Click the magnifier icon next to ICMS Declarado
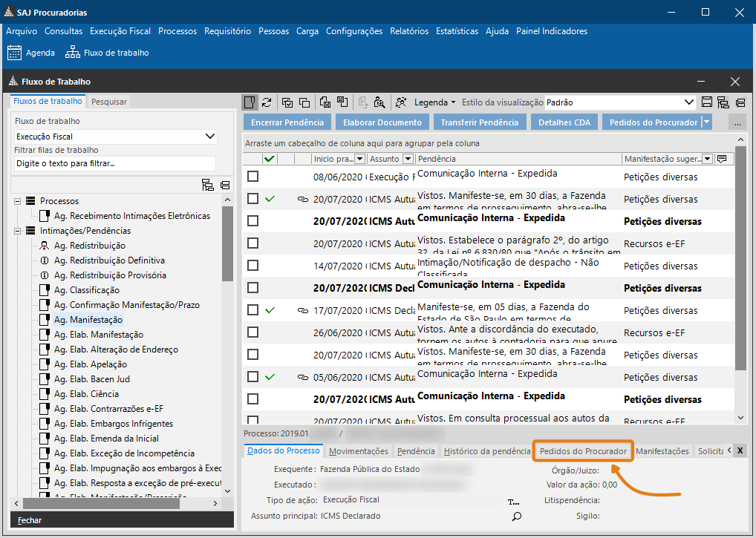The image size is (756, 538). click(517, 516)
